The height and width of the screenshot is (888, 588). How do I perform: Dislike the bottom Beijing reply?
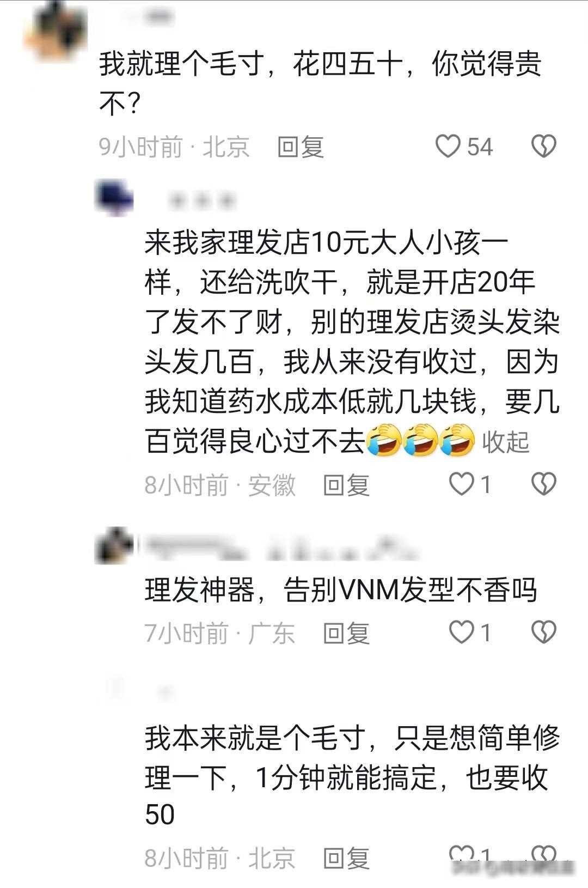tap(543, 856)
